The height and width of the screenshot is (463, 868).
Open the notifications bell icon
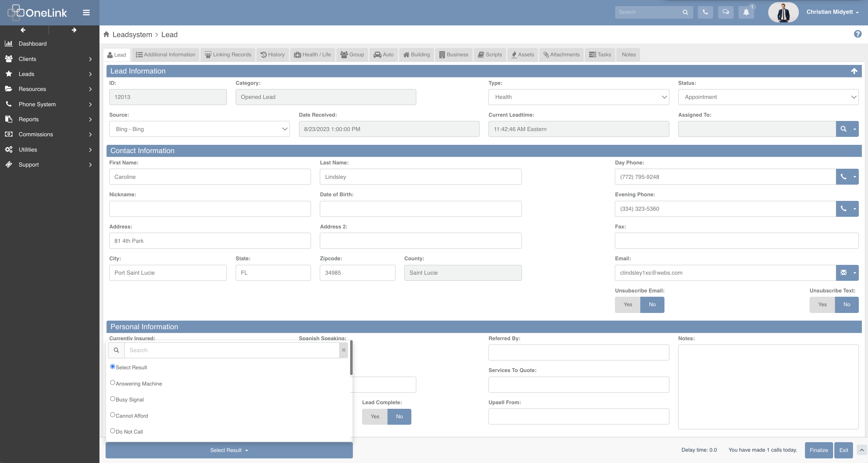point(746,12)
